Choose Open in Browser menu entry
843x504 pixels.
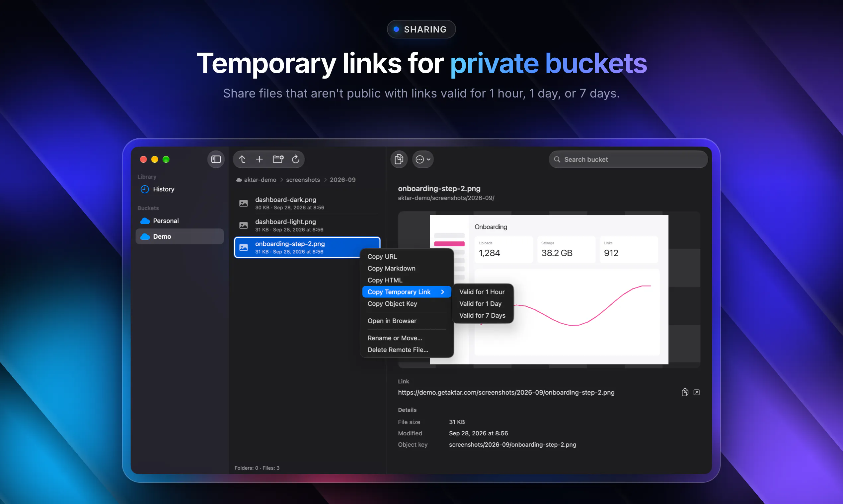pyautogui.click(x=407, y=321)
